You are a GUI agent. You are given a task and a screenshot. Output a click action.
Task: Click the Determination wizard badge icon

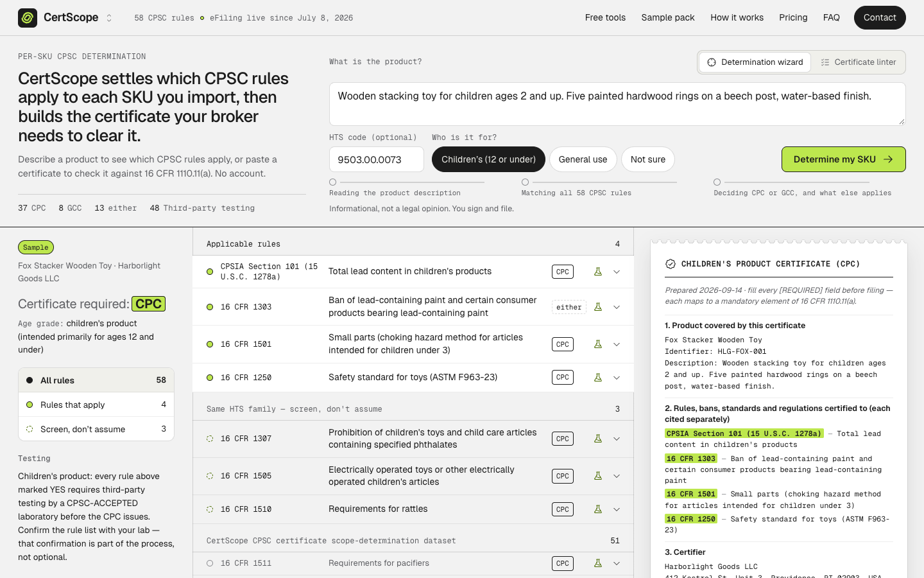click(x=712, y=62)
